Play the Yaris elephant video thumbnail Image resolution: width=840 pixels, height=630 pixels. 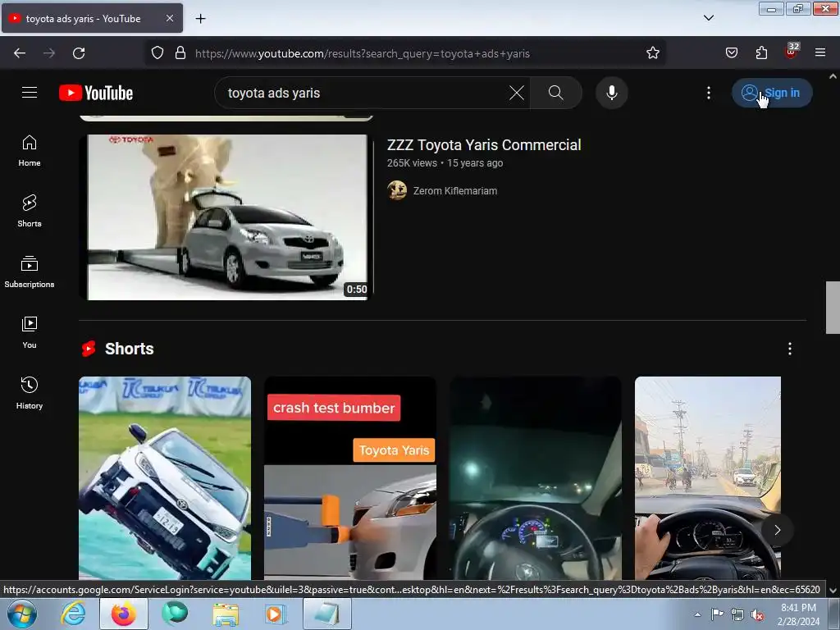tap(226, 217)
